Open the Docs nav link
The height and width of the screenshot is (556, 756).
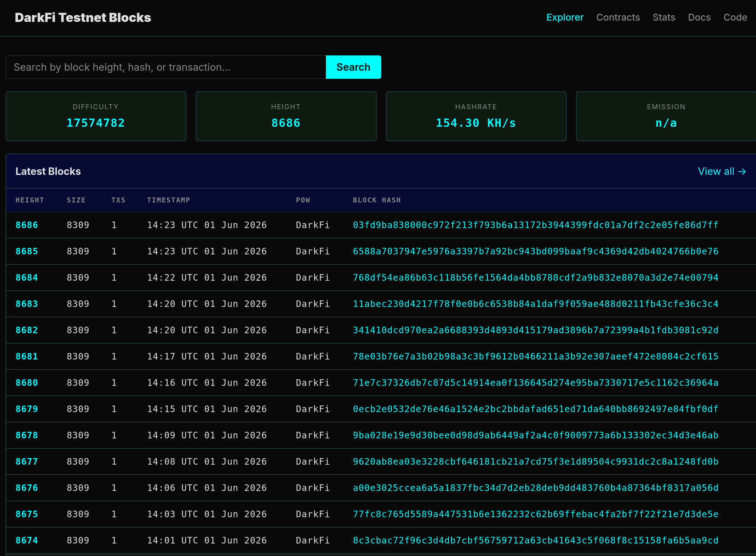[x=699, y=18]
